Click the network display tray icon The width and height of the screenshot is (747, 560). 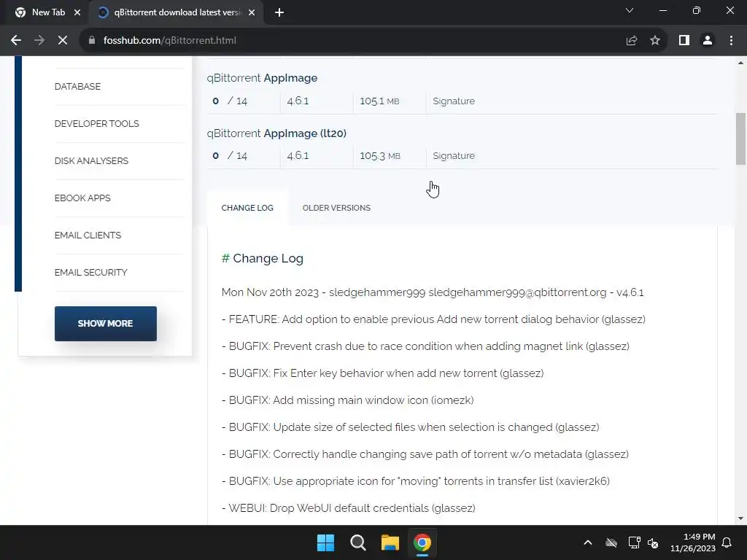click(634, 542)
